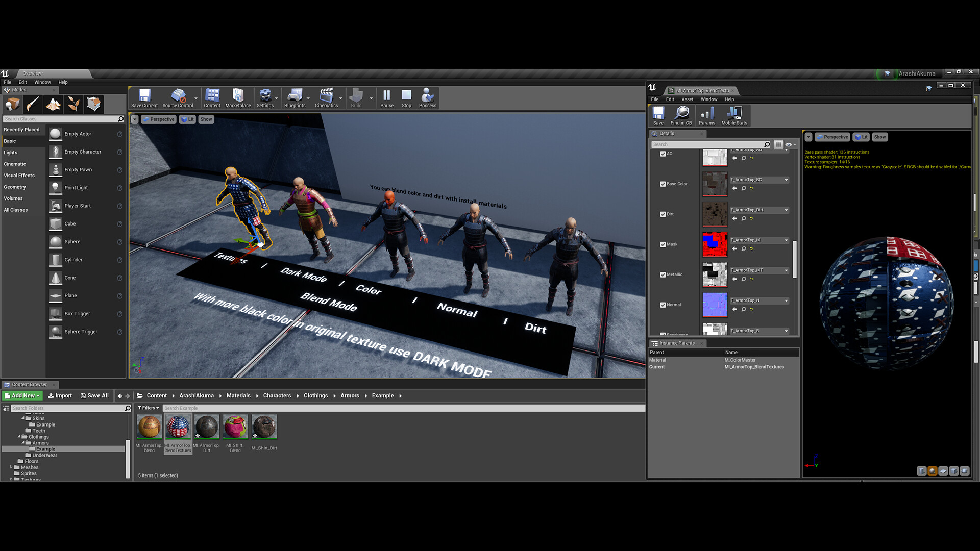Viewport: 980px width, 551px height.
Task: Click the Add New button
Action: [22, 395]
